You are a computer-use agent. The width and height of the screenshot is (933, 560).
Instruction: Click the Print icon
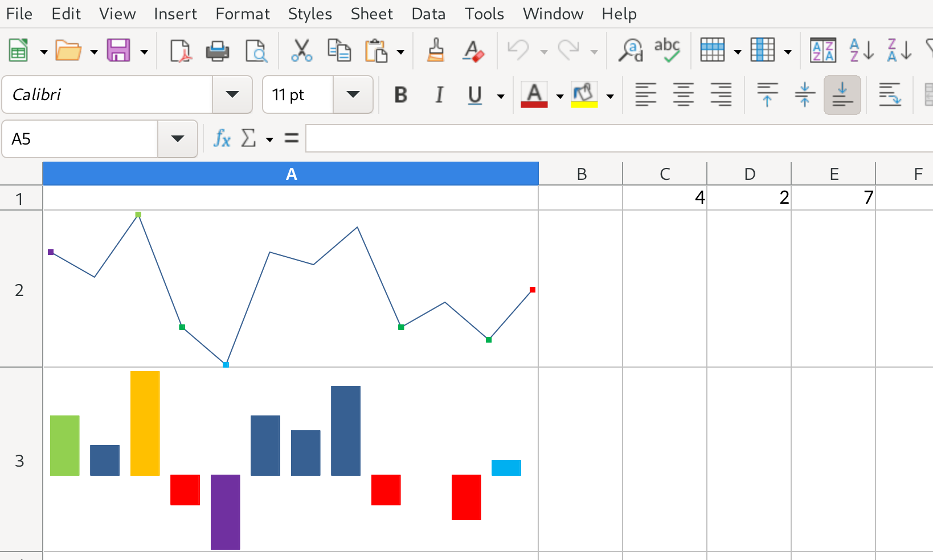tap(217, 51)
